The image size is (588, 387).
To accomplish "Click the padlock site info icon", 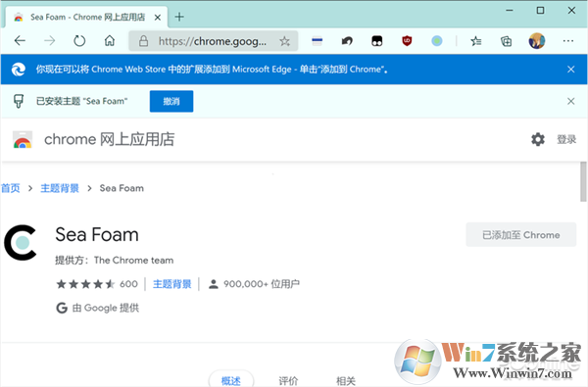I will [x=143, y=41].
